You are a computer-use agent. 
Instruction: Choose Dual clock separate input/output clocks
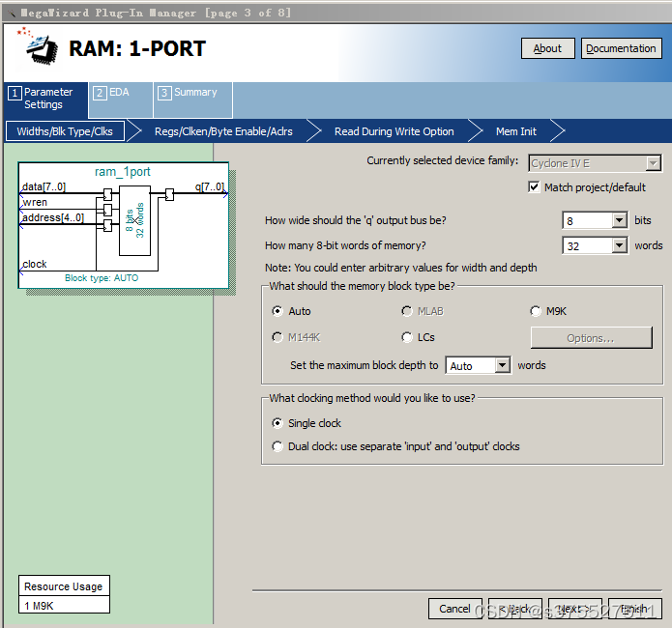[278, 446]
